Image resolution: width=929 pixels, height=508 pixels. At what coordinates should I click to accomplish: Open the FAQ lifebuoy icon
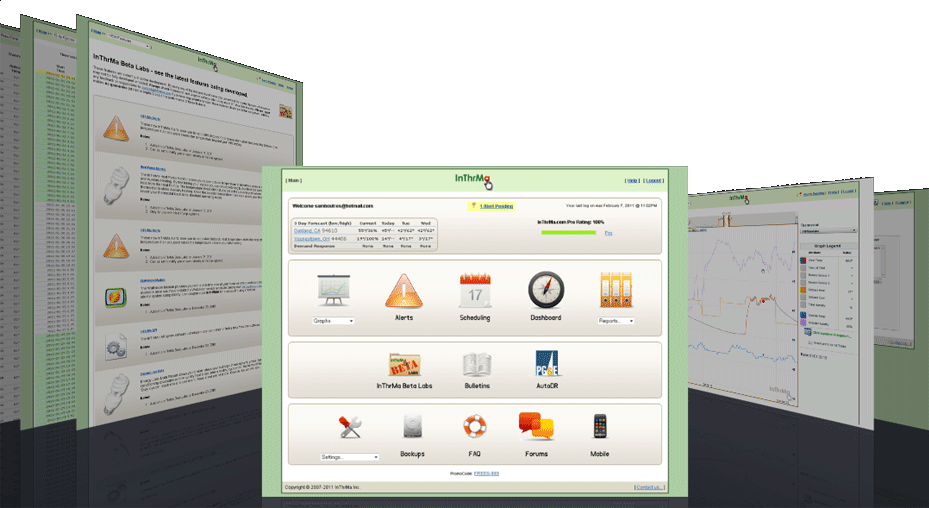[475, 426]
